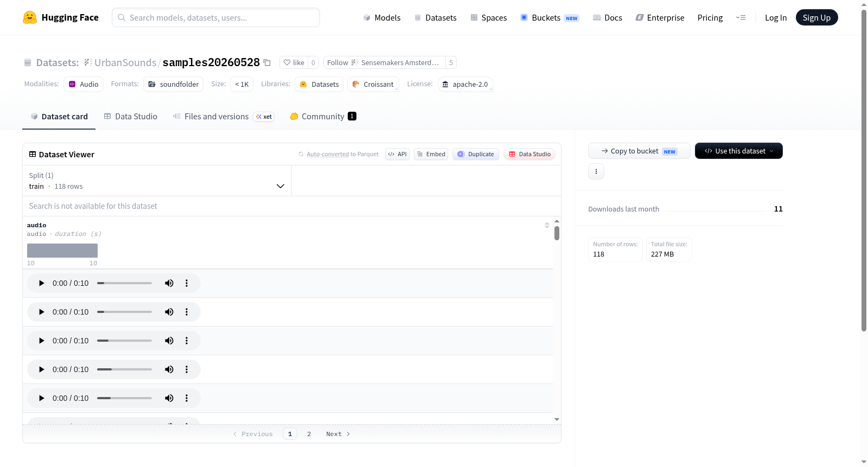
Task: Open the Data Studio tab
Action: click(x=131, y=117)
